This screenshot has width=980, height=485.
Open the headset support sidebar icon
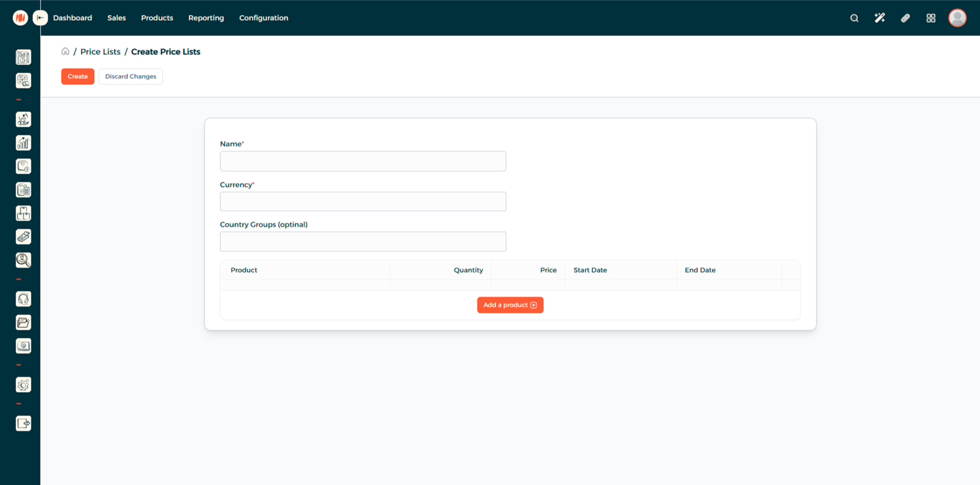click(x=24, y=299)
